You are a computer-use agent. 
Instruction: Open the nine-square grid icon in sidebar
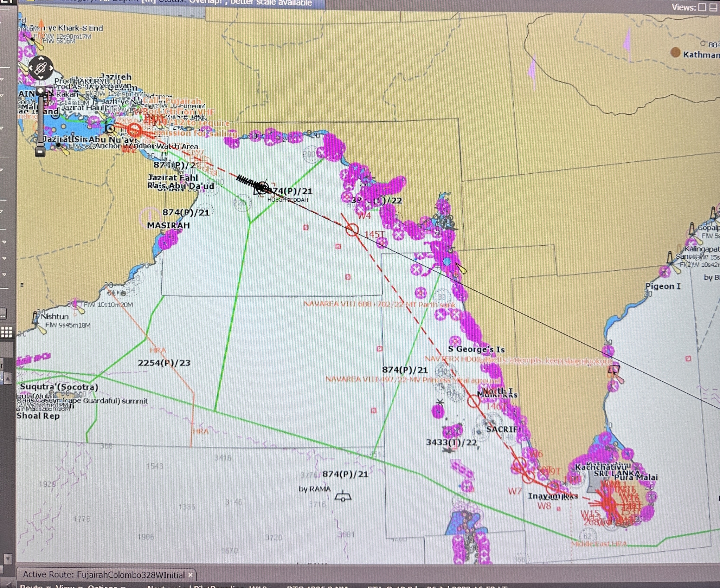point(7,332)
